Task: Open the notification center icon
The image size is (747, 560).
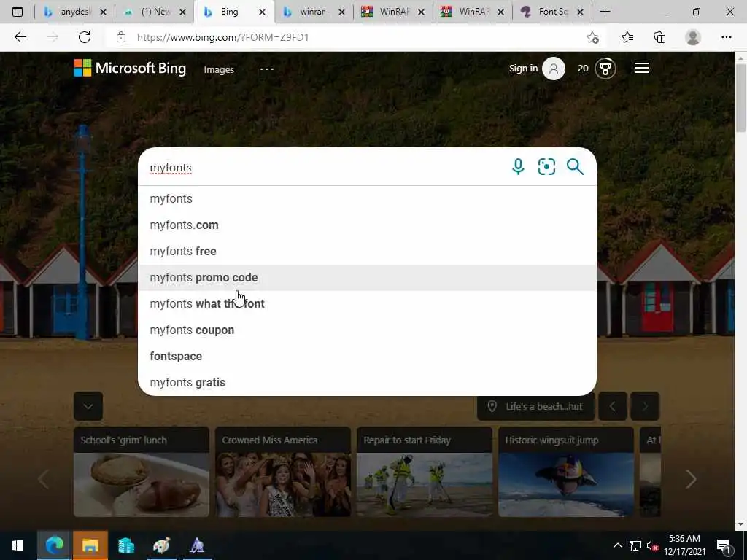Action: click(x=724, y=545)
